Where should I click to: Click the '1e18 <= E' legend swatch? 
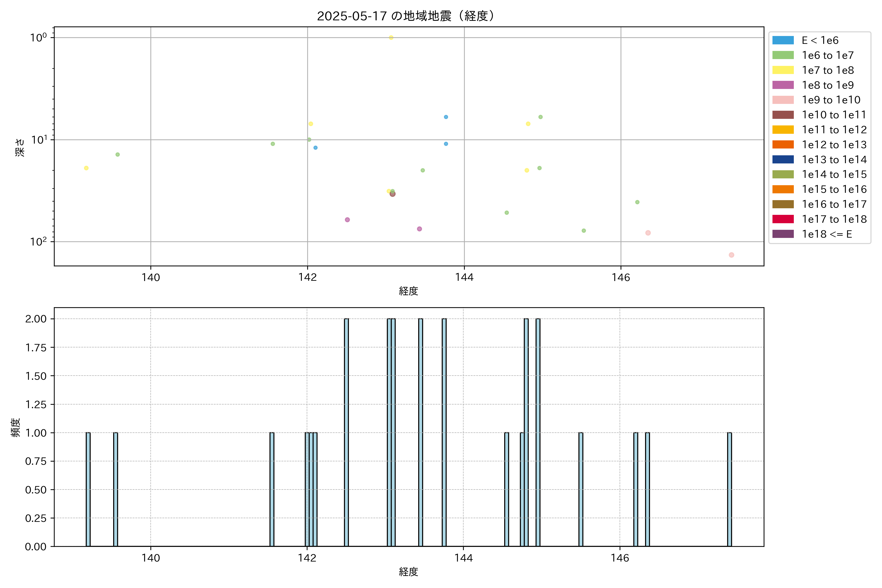click(x=783, y=234)
